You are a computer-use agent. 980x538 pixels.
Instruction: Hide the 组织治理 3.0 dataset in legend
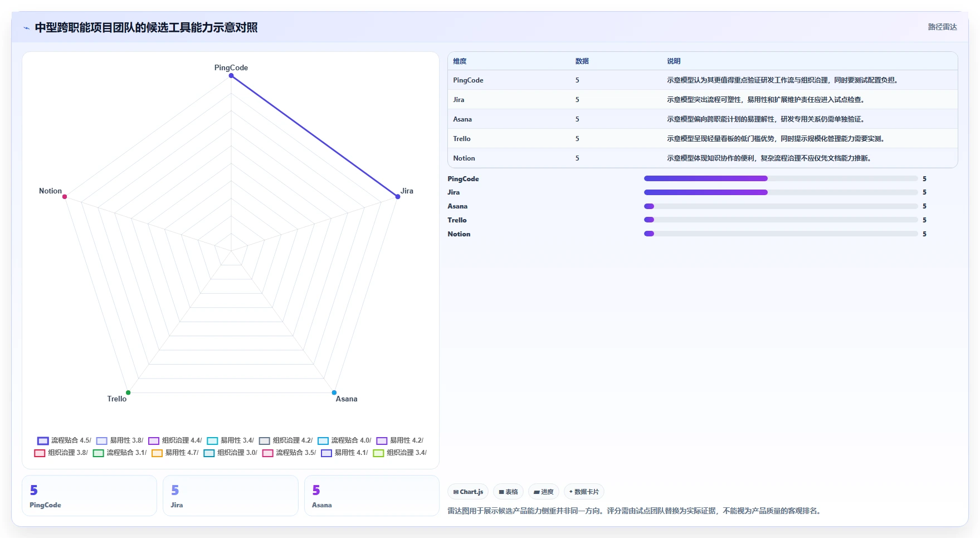click(x=231, y=453)
